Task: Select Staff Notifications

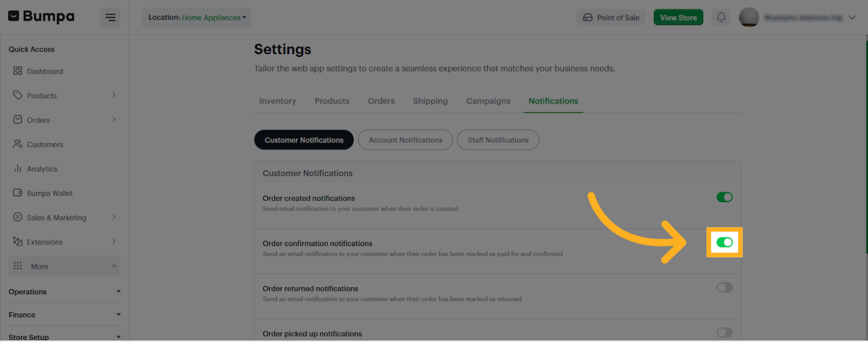Action: [x=498, y=139]
